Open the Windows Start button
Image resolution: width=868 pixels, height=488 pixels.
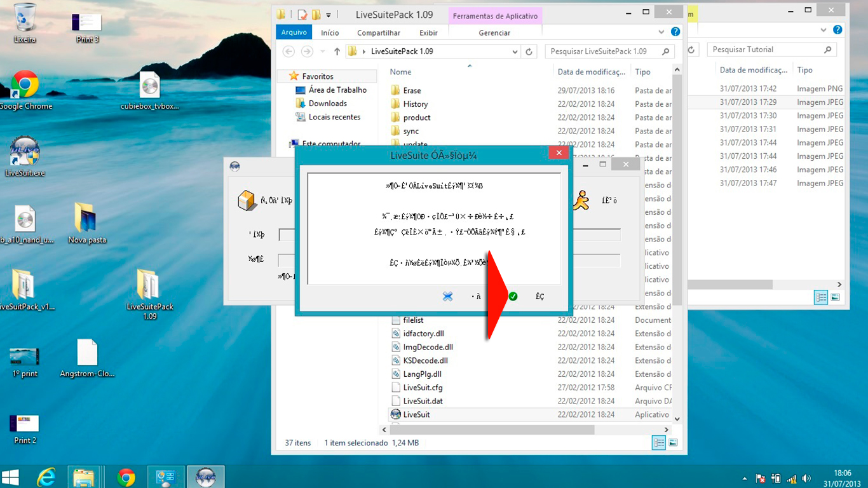[x=11, y=477]
